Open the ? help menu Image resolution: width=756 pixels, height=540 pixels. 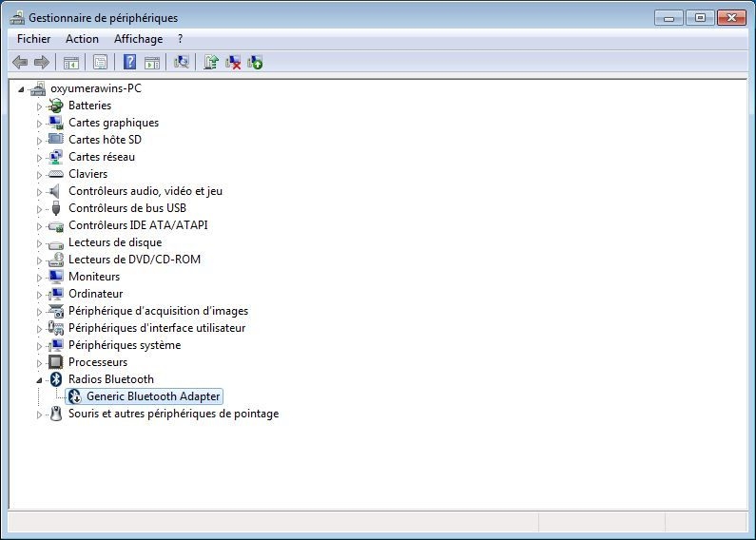click(x=181, y=39)
